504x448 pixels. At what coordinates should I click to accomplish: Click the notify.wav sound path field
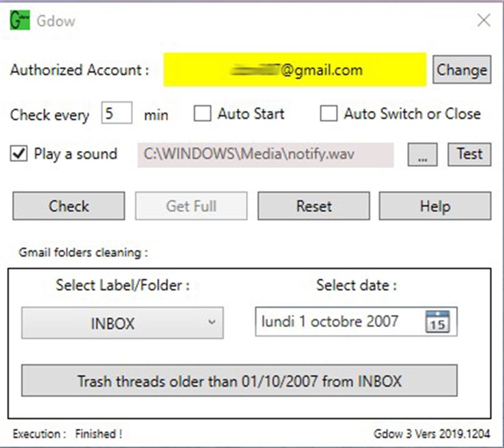click(x=266, y=154)
